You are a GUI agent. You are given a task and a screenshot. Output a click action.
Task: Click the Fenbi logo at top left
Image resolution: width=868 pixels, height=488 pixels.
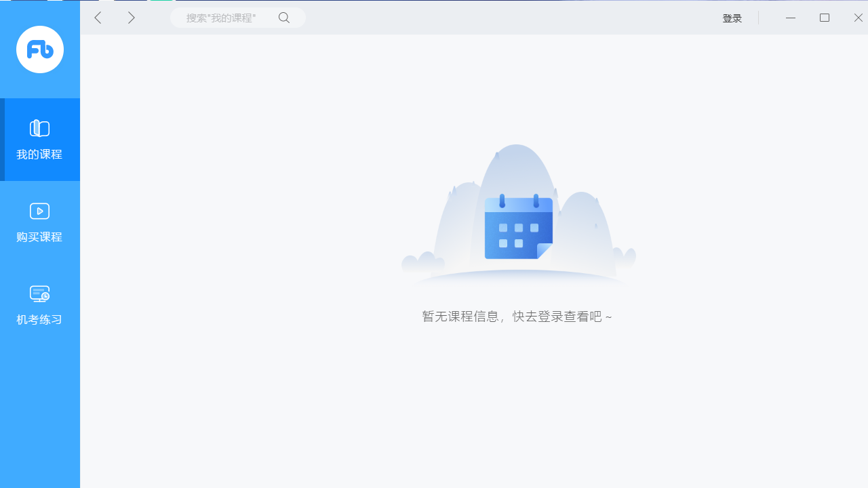coord(39,49)
